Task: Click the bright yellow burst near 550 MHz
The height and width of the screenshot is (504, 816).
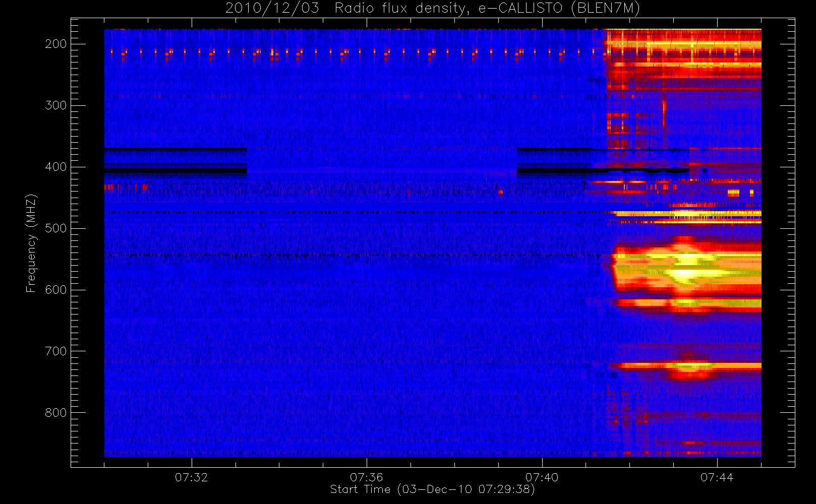Action: [x=686, y=270]
